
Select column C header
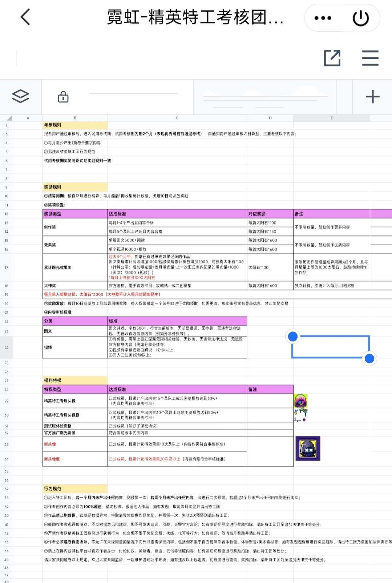(177, 118)
